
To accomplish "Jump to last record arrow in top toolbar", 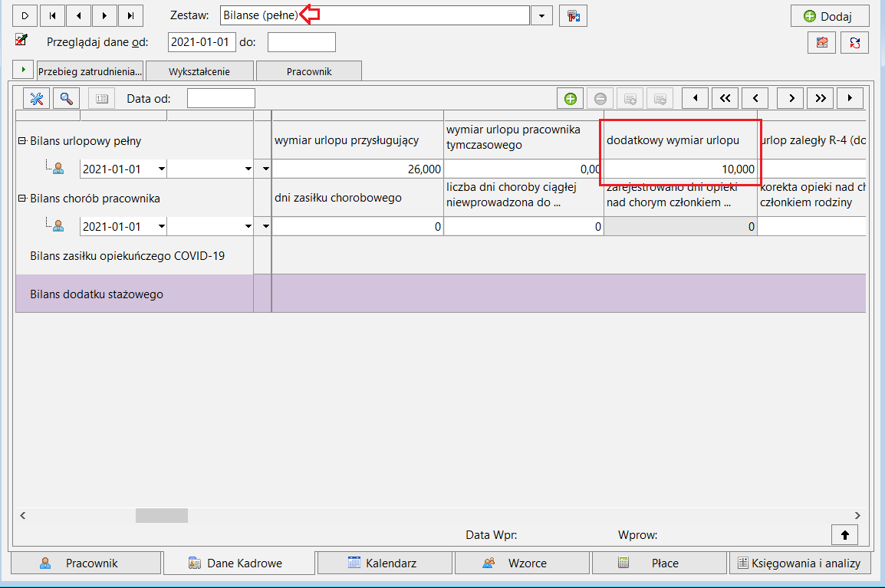I will (x=130, y=16).
